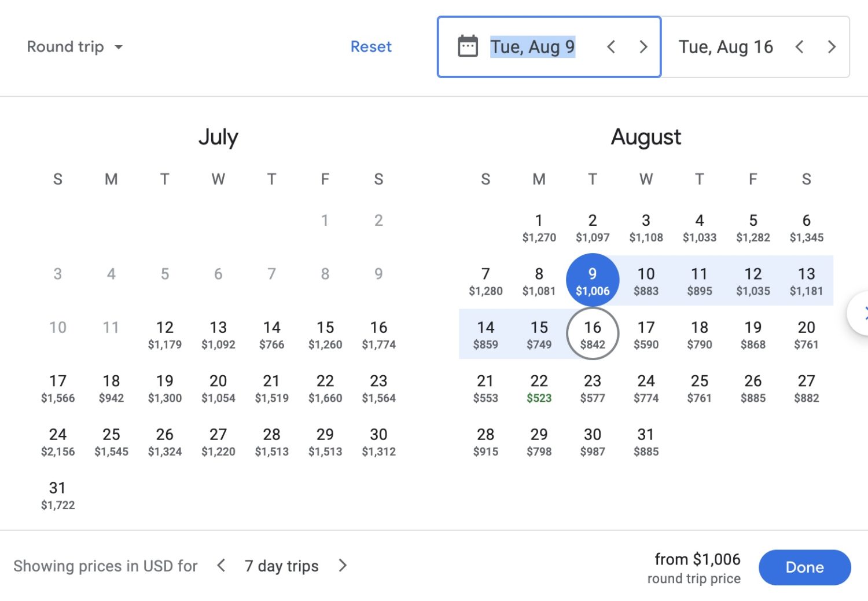This screenshot has height=601, width=868.
Task: Choose August 21 priced at $553
Action: coord(486,388)
